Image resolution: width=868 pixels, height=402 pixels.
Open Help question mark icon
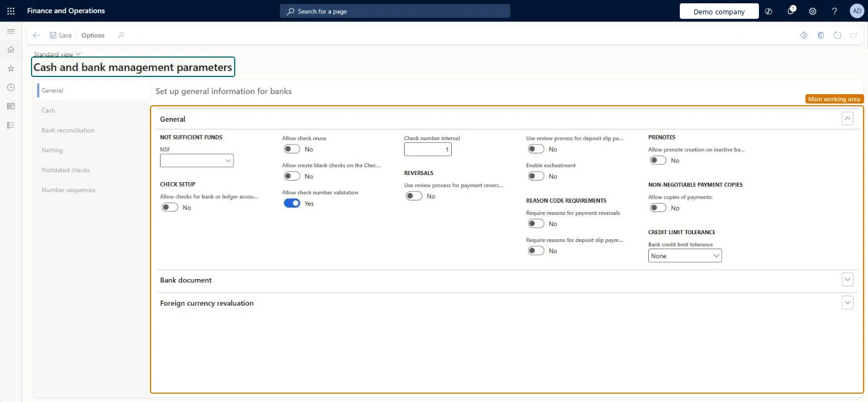(x=835, y=11)
